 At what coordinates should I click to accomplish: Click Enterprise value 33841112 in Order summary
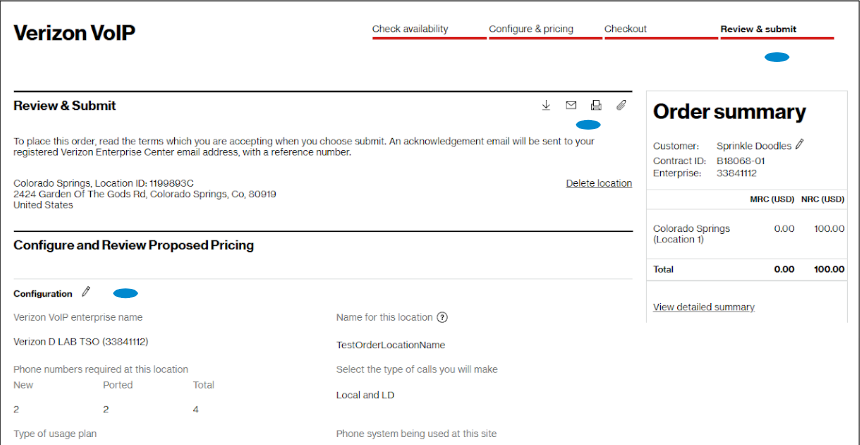pos(737,173)
